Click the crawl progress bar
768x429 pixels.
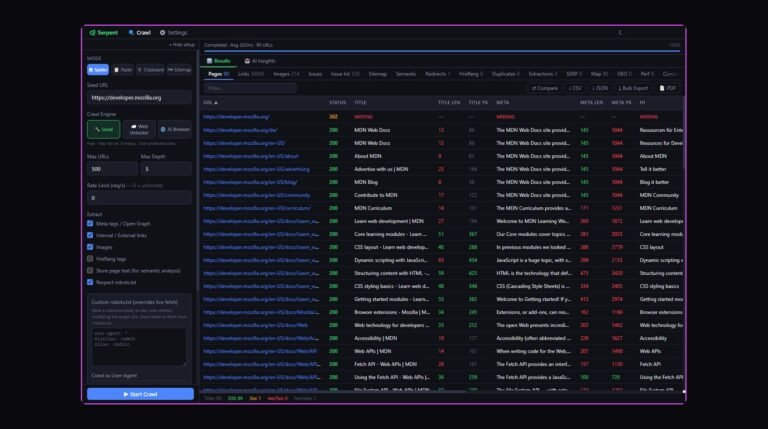[442, 50]
